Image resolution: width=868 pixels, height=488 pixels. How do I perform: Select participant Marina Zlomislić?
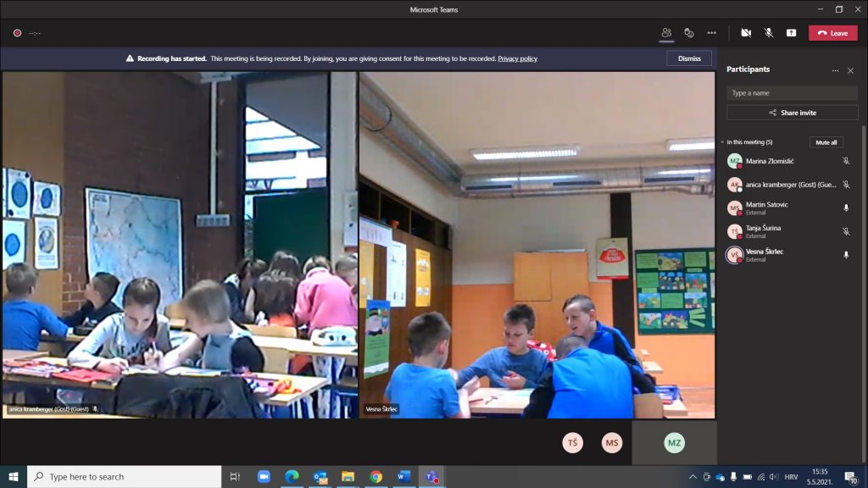tap(788, 161)
